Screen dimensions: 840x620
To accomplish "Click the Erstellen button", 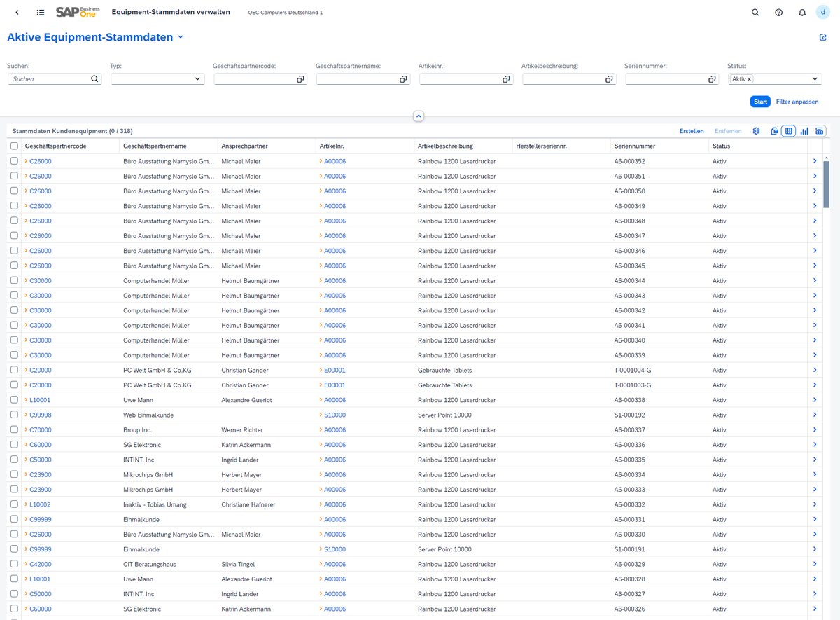I will (x=692, y=131).
